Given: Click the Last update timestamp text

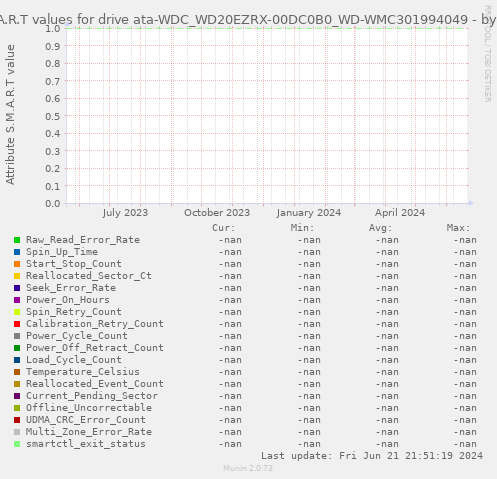Looking at the screenshot, I should tap(372, 456).
